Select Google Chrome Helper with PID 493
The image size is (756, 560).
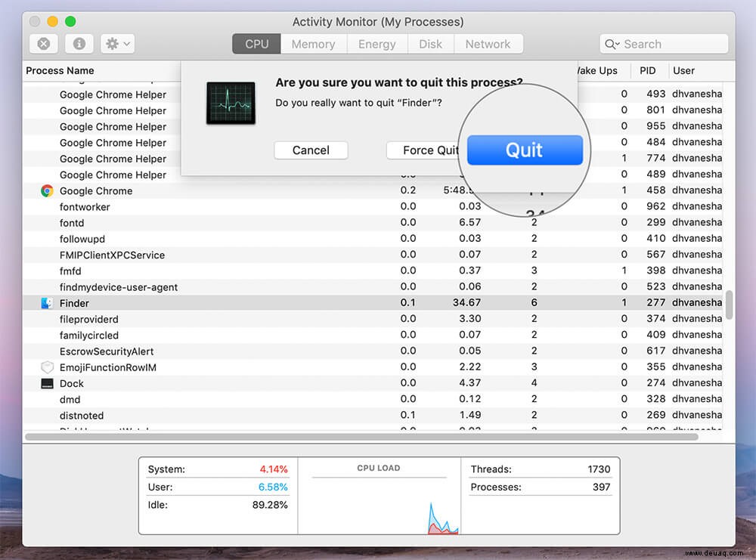[x=113, y=94]
